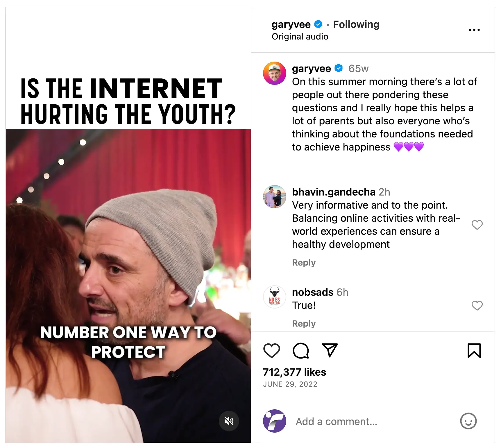Open comments via speech bubble icon
501x448 pixels.
(x=300, y=350)
